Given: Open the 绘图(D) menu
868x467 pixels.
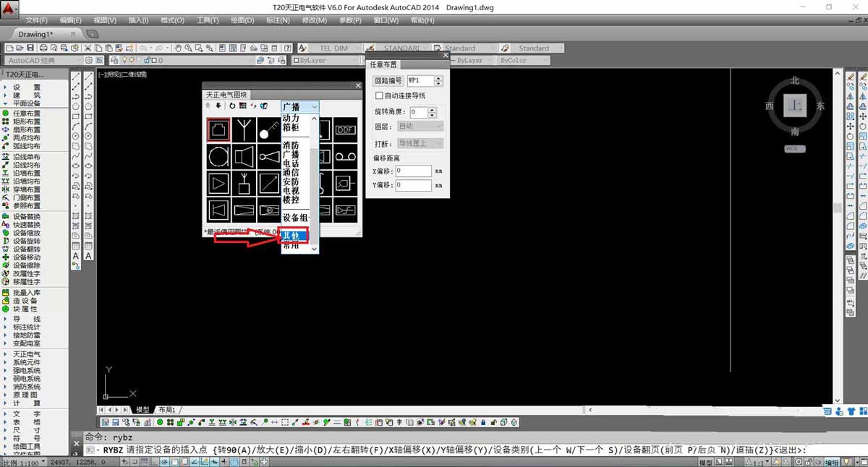Looking at the screenshot, I should click(x=241, y=20).
